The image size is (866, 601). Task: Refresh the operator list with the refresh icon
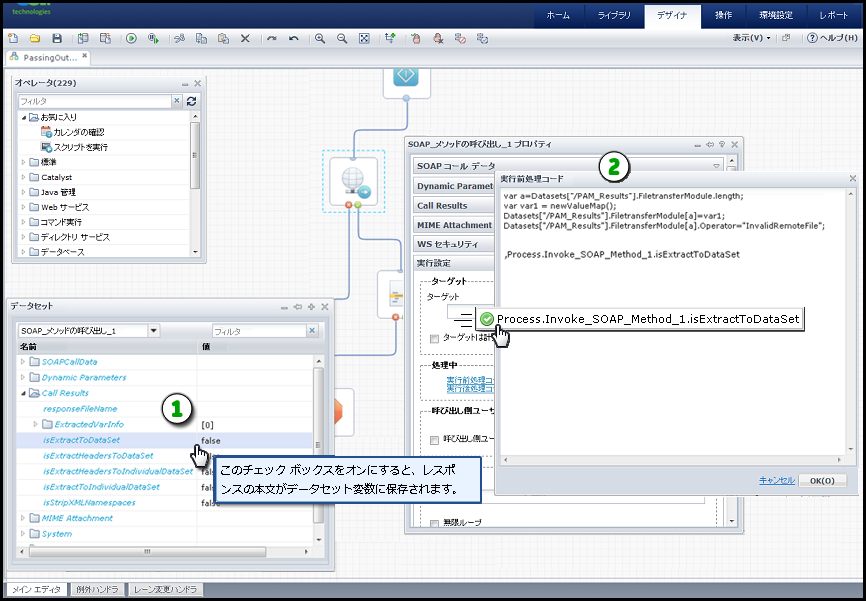click(x=191, y=101)
